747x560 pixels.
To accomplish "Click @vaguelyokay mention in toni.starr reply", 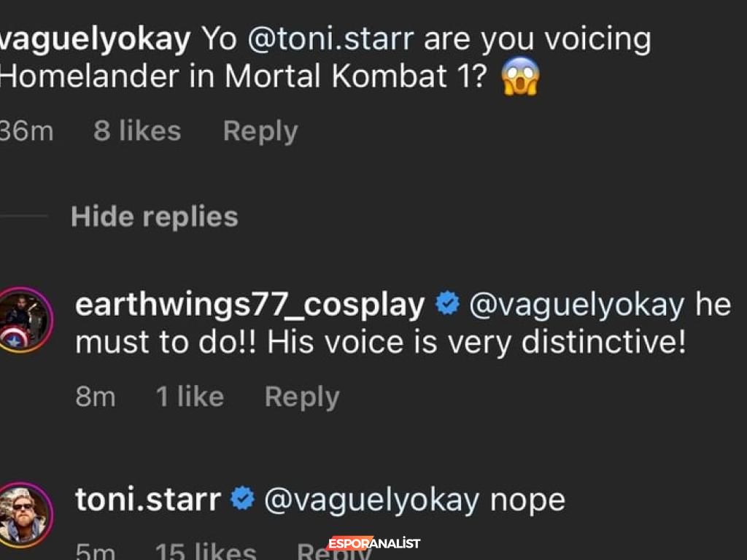I will (x=371, y=499).
